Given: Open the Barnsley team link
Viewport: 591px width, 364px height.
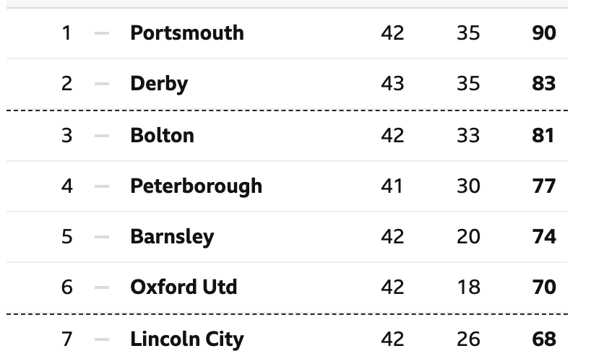Looking at the screenshot, I should (x=172, y=237).
